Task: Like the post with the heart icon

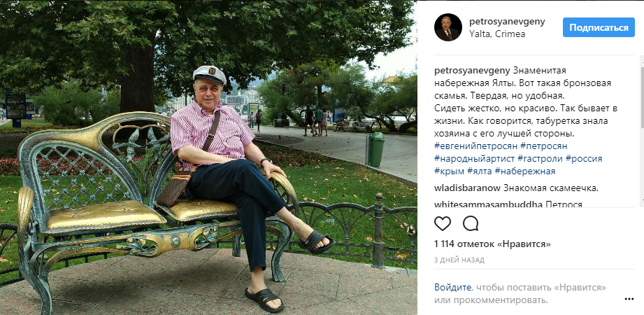Action: tap(443, 224)
